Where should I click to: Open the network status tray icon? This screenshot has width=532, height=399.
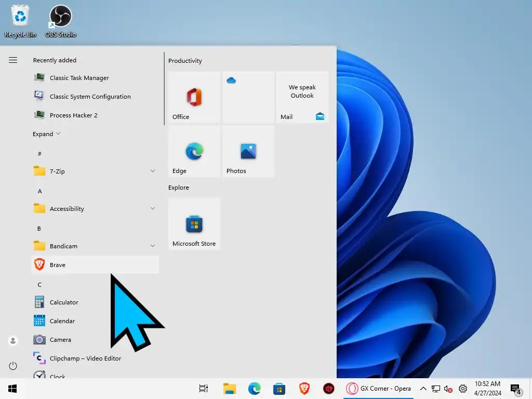pyautogui.click(x=436, y=389)
